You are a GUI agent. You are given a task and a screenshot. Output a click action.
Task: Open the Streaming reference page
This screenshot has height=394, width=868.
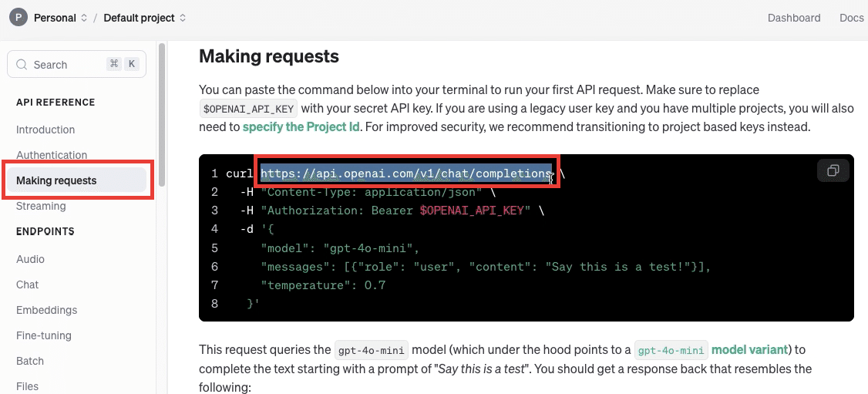click(41, 207)
